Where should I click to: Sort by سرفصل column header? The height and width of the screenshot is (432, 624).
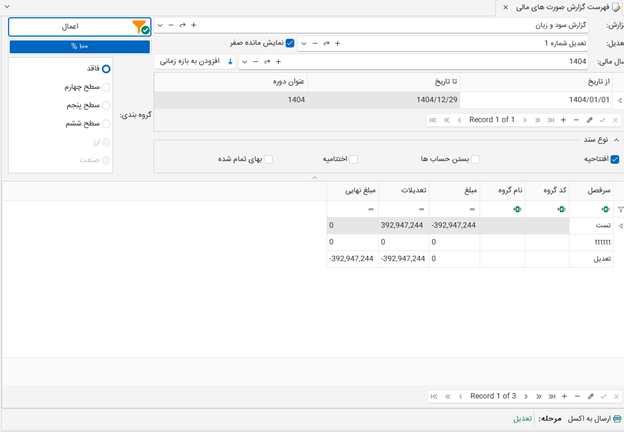pyautogui.click(x=591, y=191)
